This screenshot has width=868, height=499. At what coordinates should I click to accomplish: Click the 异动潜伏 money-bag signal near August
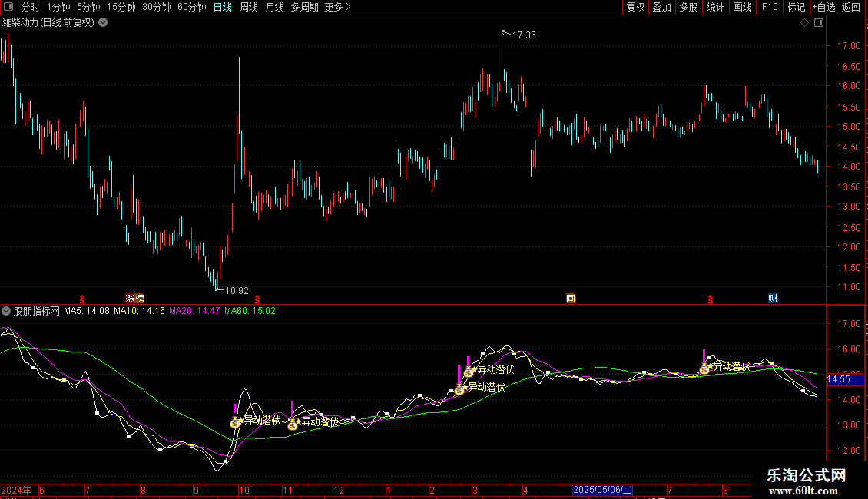pos(704,368)
